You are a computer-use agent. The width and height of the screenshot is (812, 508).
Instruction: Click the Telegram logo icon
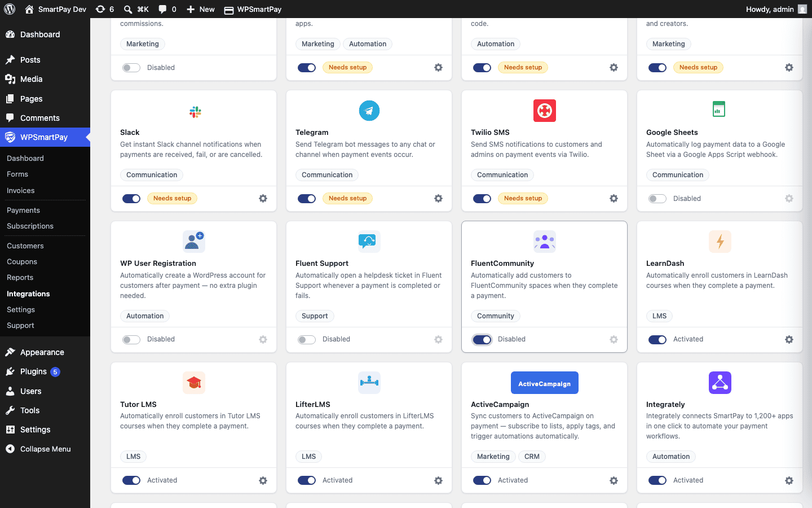pos(369,111)
